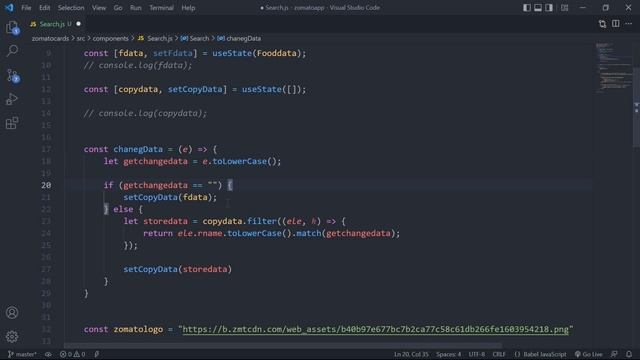Toggle the secondary side bar layout icon
This screenshot has width=640, height=360.
coord(549,8)
